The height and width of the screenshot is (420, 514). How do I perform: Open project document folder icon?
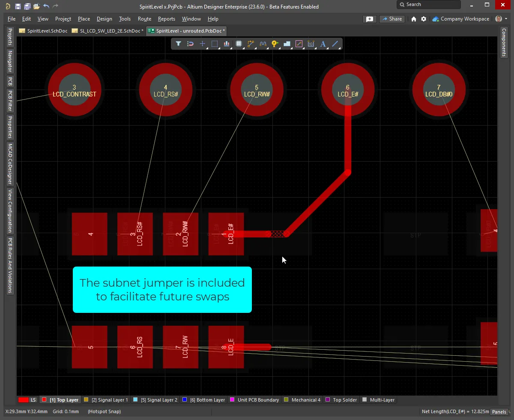36,6
